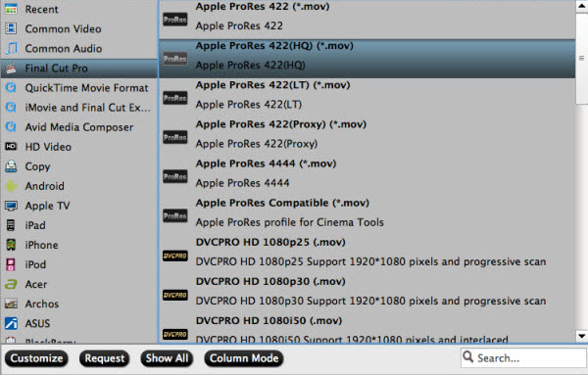Click the iMovie and Final Cut Express icon
Screen dimensions: 588x375
(11, 107)
